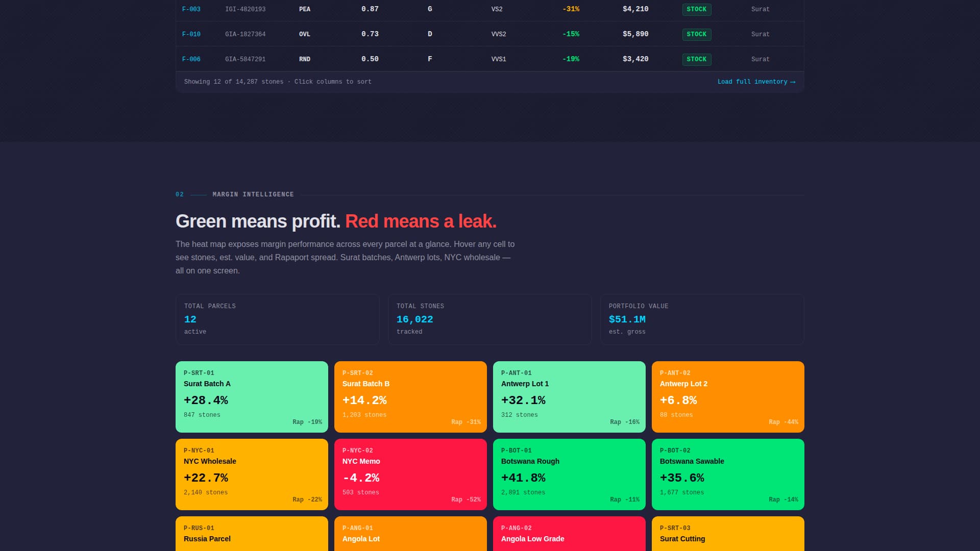Click clarity VVS1 in table
This screenshot has height=551, width=980.
tap(499, 59)
